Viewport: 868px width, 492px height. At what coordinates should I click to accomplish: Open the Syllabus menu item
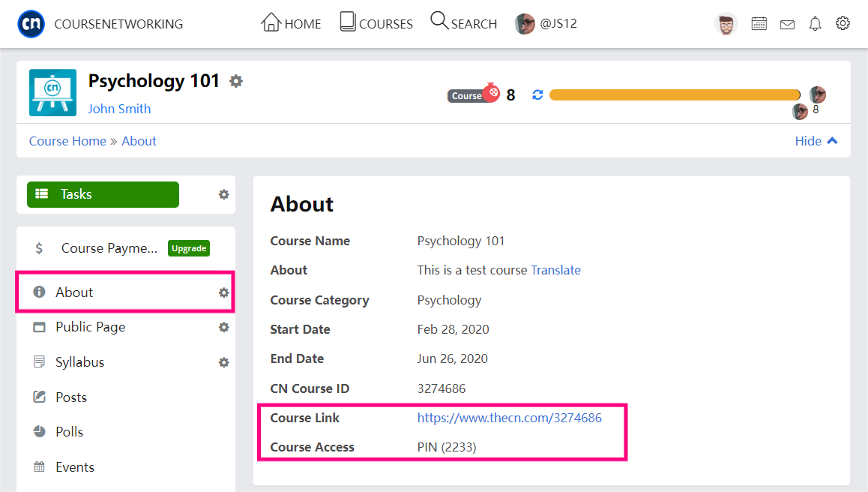coord(79,362)
